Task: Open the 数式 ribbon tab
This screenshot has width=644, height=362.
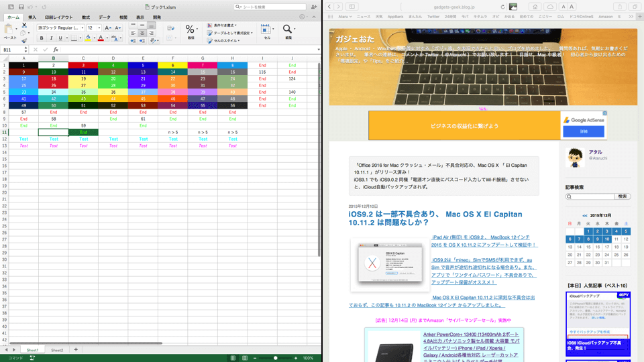Action: (x=85, y=17)
